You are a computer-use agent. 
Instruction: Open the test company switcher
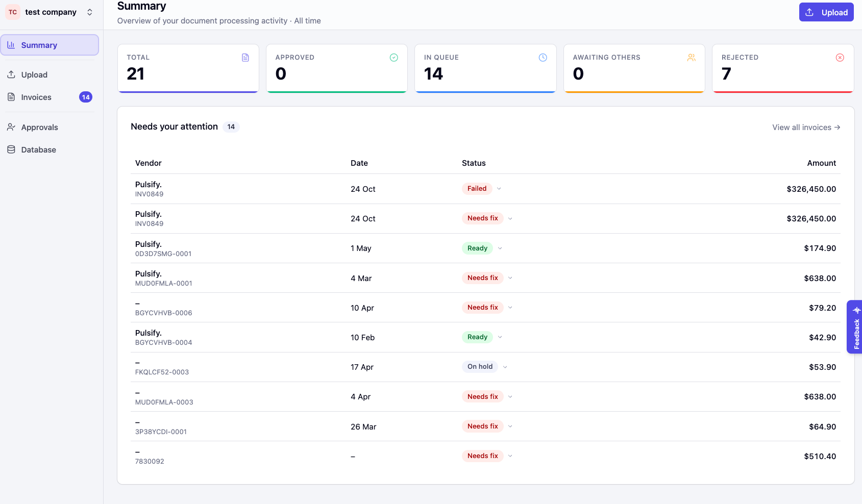(50, 12)
